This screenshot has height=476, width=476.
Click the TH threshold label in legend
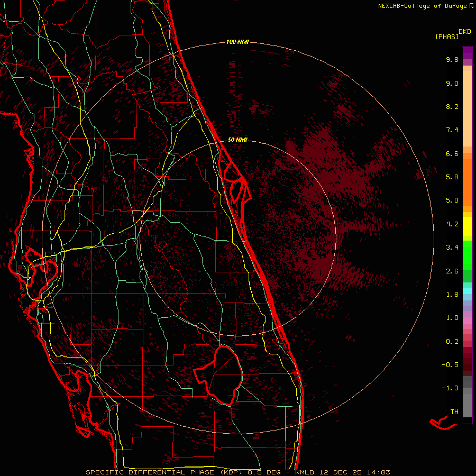coord(454,412)
